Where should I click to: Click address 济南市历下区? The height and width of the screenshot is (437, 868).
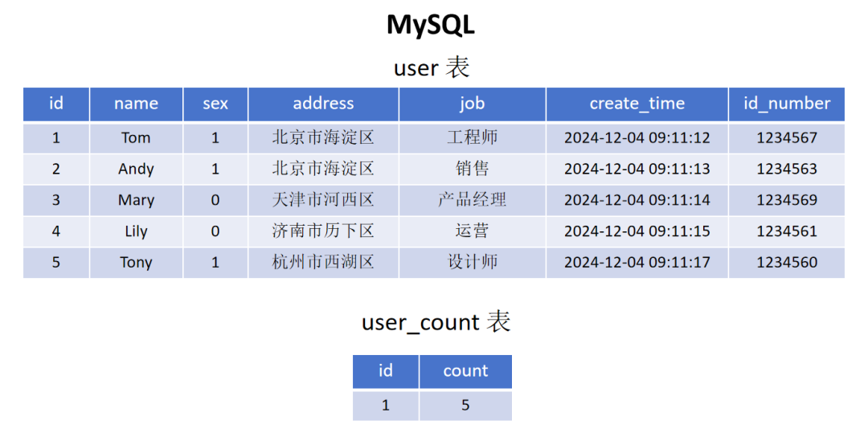pos(323,231)
